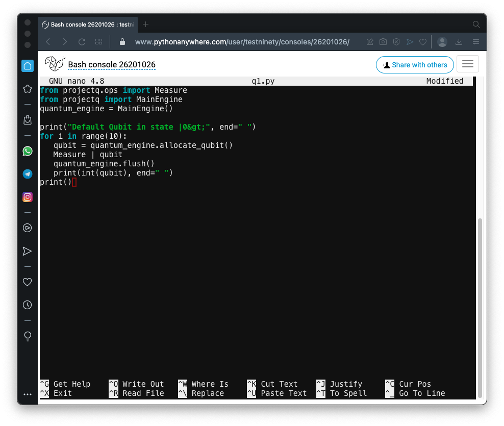Show browsing history clock icon

point(28,305)
